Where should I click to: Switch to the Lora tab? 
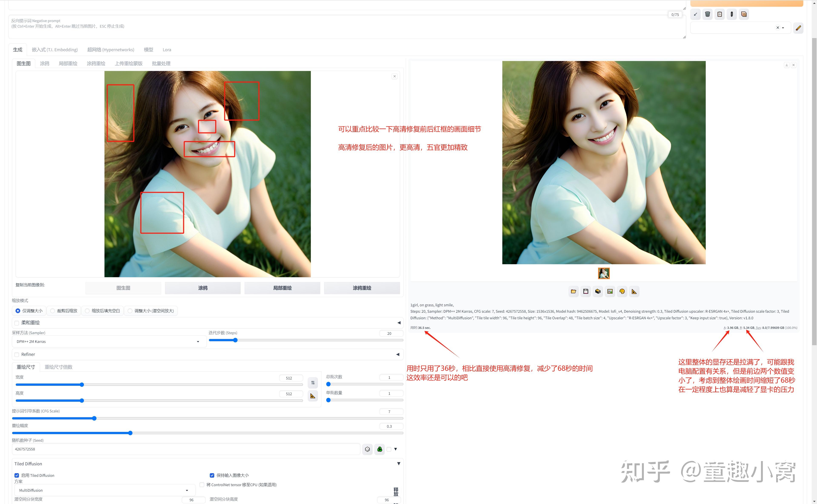coord(167,49)
